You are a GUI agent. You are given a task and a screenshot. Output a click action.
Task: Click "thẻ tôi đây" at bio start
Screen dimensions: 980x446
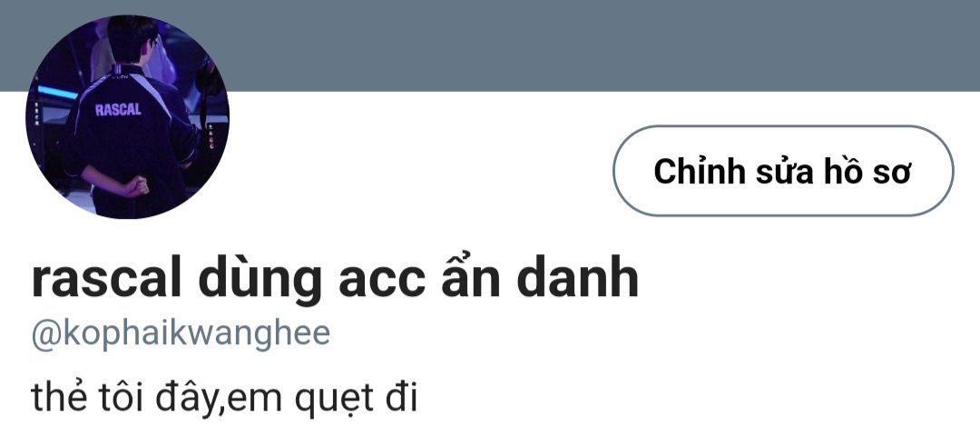[x=123, y=398]
